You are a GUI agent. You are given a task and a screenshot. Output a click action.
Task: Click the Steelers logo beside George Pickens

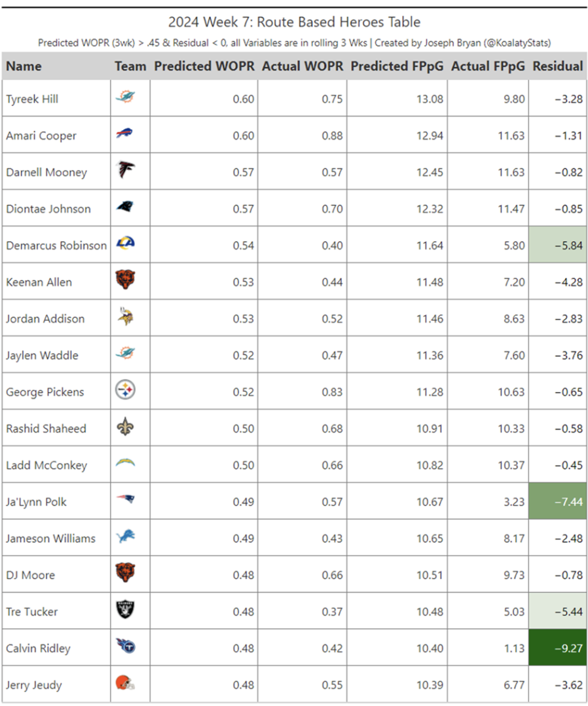click(x=124, y=392)
